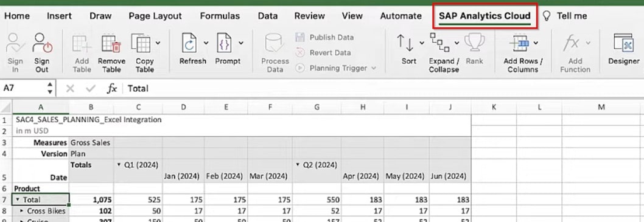644x222 pixels.
Task: Select row header 7
Action: tap(5, 199)
